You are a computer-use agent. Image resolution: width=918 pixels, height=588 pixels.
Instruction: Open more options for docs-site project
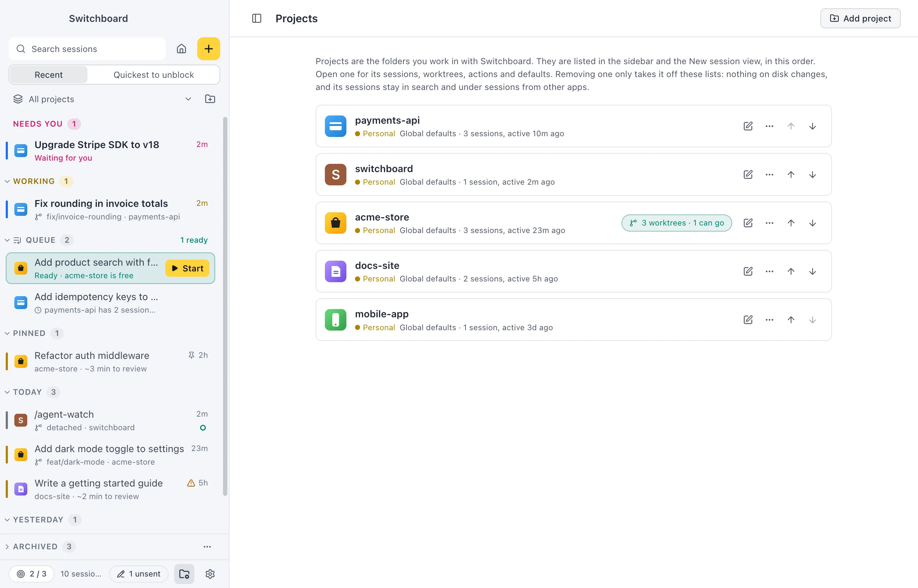770,271
